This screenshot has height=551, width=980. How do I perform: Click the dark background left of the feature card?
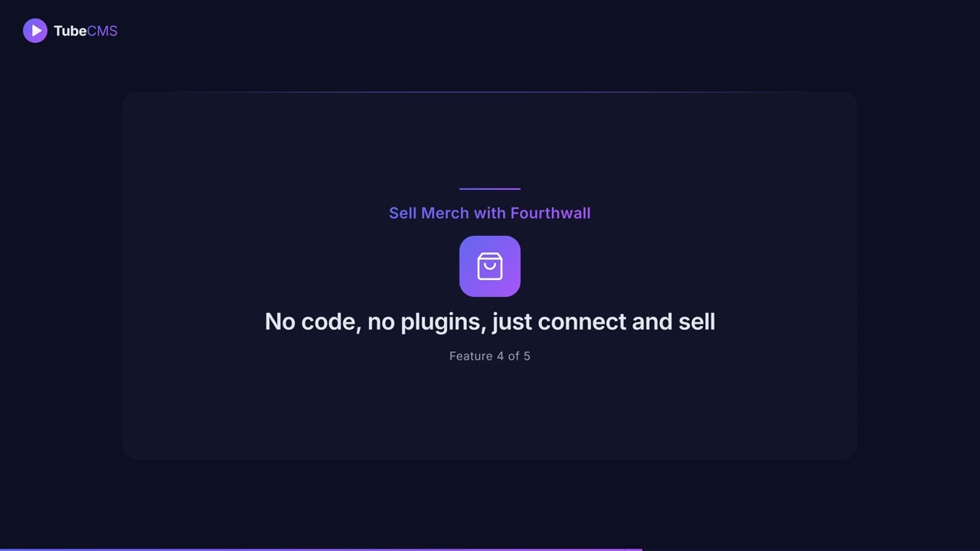click(x=61, y=275)
